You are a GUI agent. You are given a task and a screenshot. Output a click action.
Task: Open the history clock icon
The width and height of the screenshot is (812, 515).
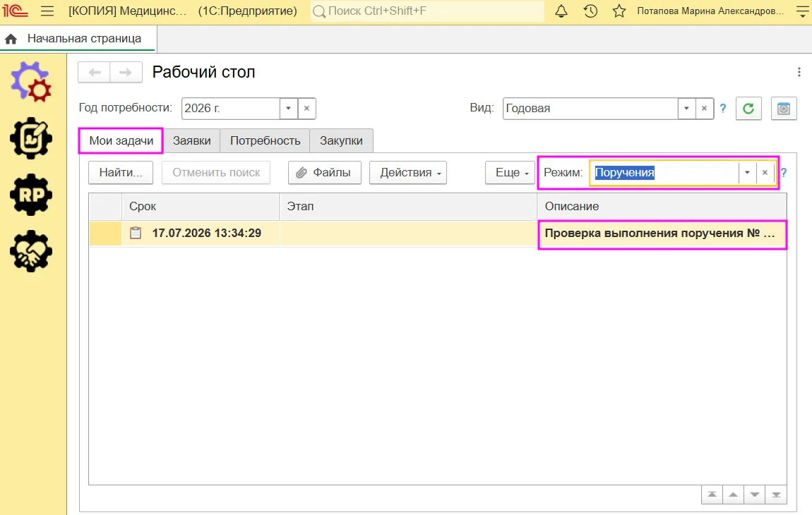[x=590, y=11]
